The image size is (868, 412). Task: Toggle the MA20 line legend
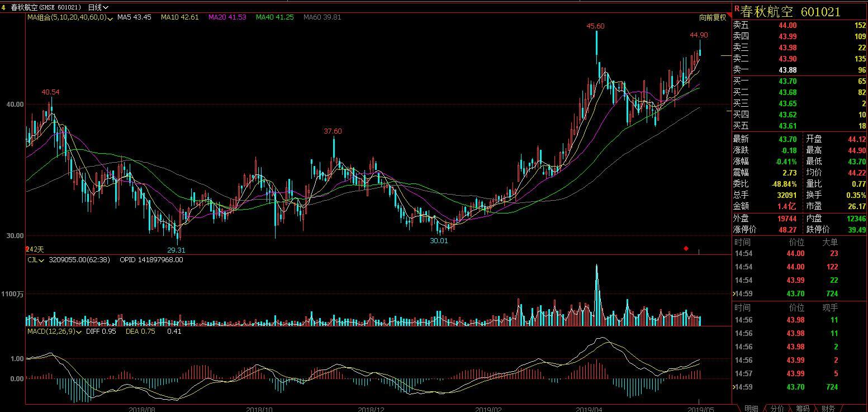[227, 17]
